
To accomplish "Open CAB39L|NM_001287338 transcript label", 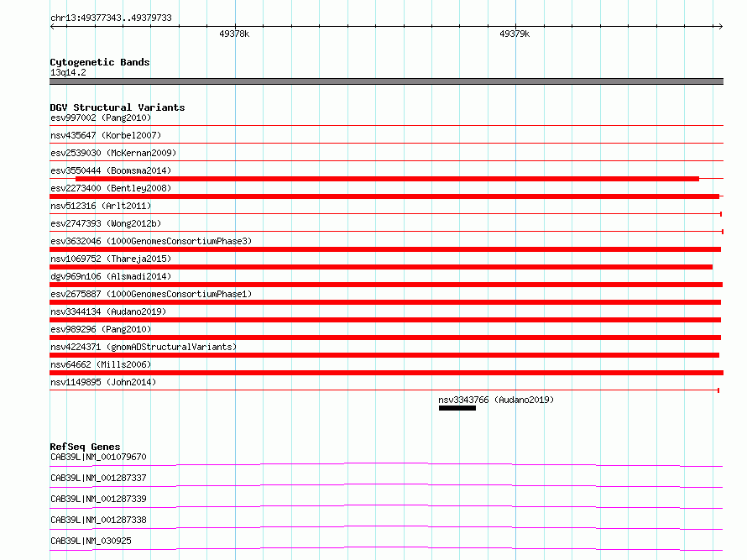I will [98, 520].
